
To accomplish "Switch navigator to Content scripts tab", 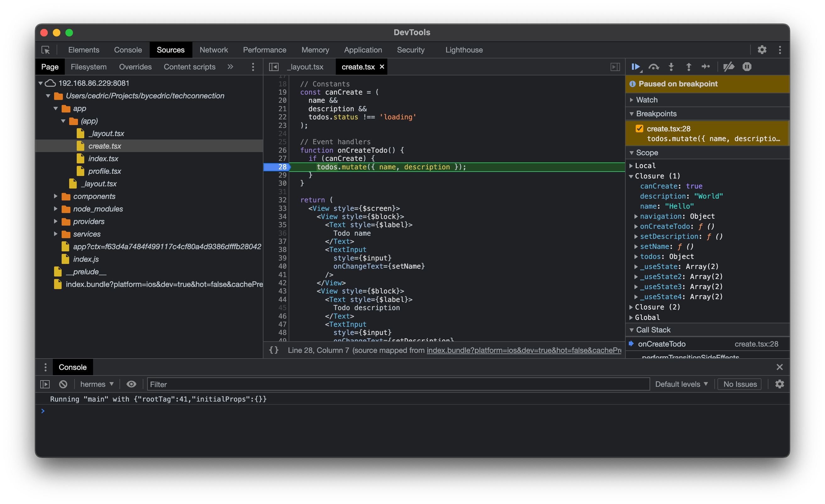I will point(190,67).
